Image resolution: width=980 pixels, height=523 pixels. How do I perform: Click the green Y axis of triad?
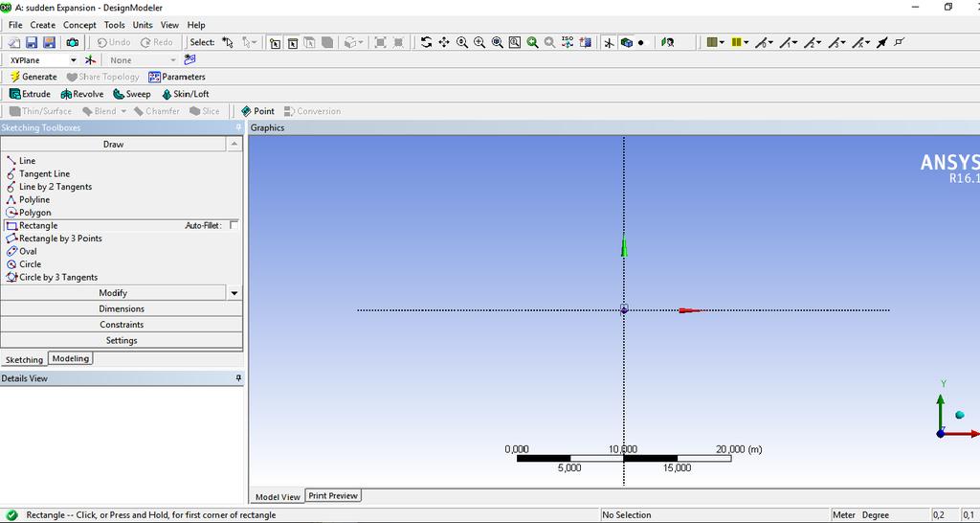pyautogui.click(x=941, y=410)
